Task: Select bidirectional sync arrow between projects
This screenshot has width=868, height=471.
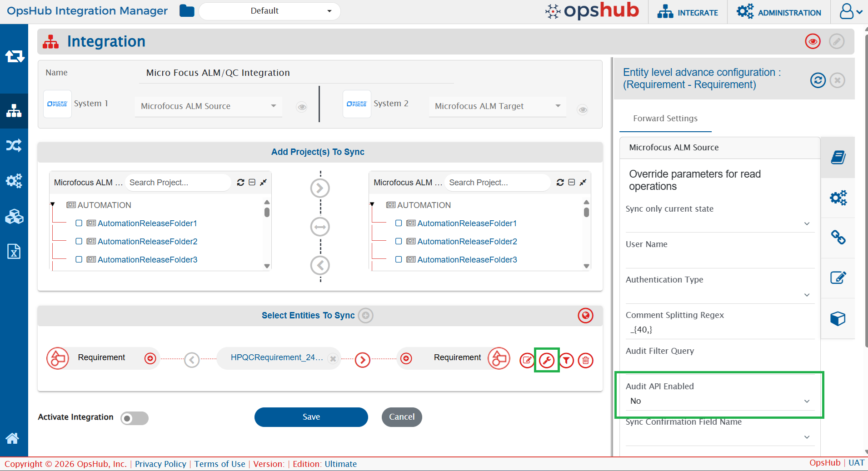Action: coord(320,227)
